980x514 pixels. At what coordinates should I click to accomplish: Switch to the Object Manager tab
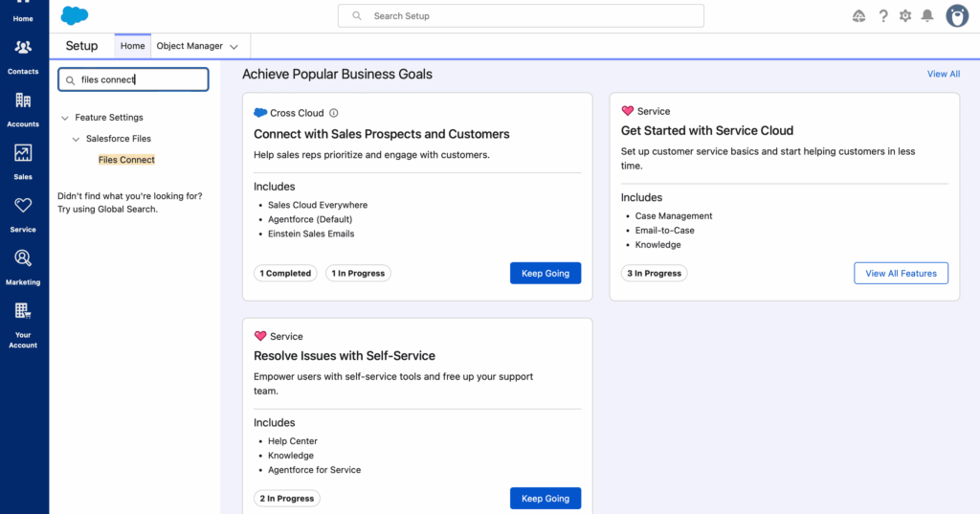pyautogui.click(x=189, y=46)
